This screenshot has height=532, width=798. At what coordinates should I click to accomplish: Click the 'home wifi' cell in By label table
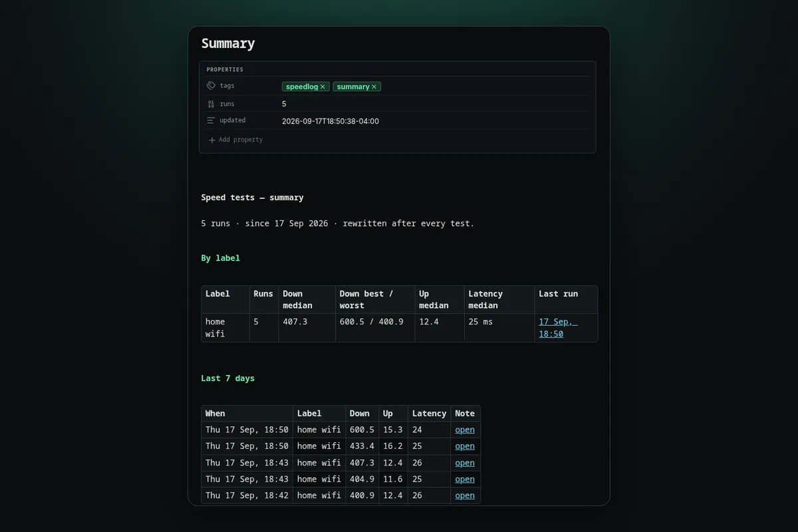tap(225, 328)
